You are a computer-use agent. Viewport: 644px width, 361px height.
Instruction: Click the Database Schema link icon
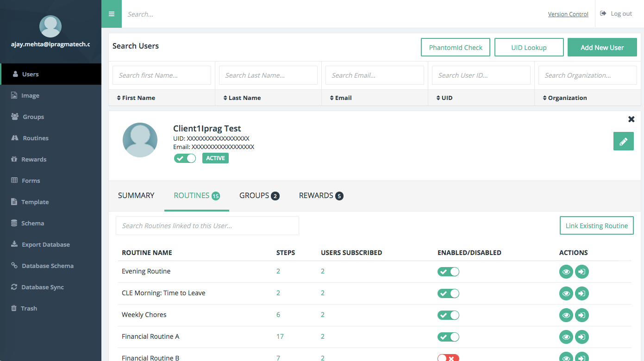14,266
